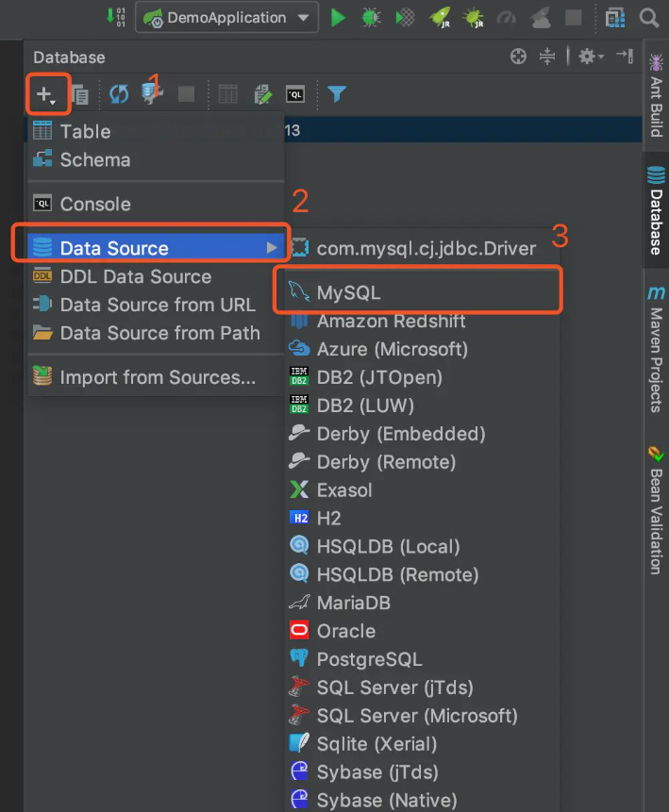The height and width of the screenshot is (812, 669).
Task: Select com.mysql.cj.jdbc.Driver in the submenu
Action: click(x=423, y=248)
